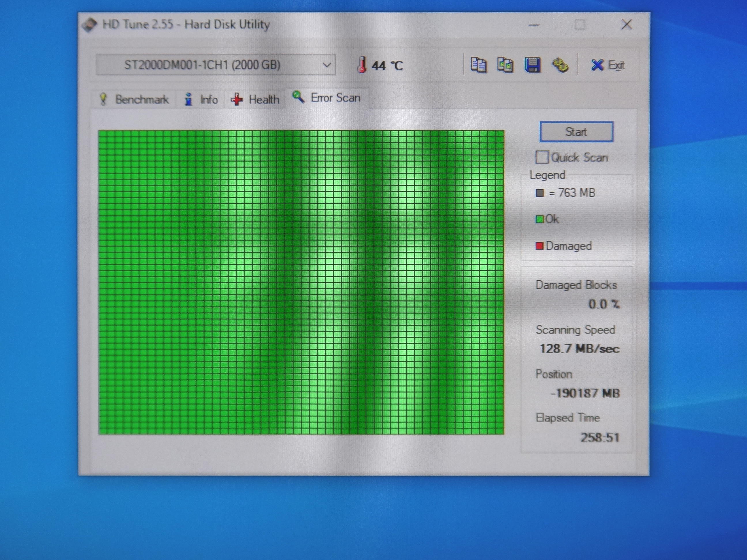Click the Start scan button
Image resolution: width=747 pixels, height=560 pixels.
click(576, 132)
